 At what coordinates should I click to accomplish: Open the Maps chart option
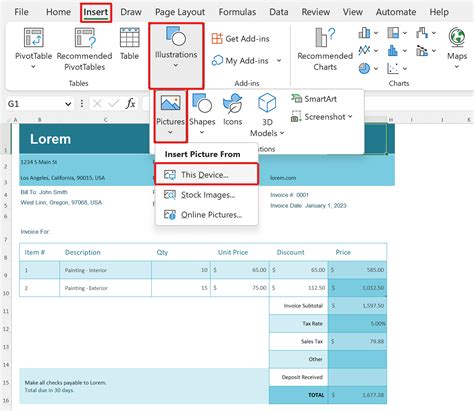click(457, 48)
